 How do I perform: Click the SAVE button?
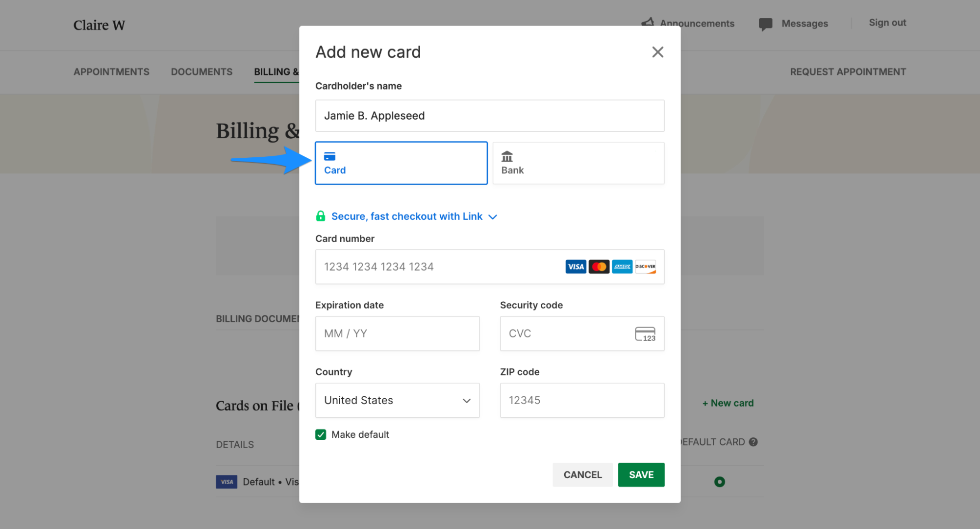point(641,475)
